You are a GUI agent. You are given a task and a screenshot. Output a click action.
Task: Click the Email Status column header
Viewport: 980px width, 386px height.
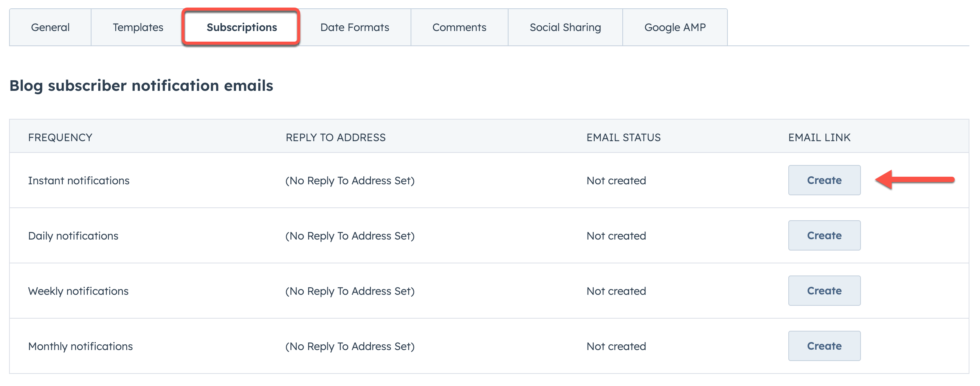(x=623, y=137)
